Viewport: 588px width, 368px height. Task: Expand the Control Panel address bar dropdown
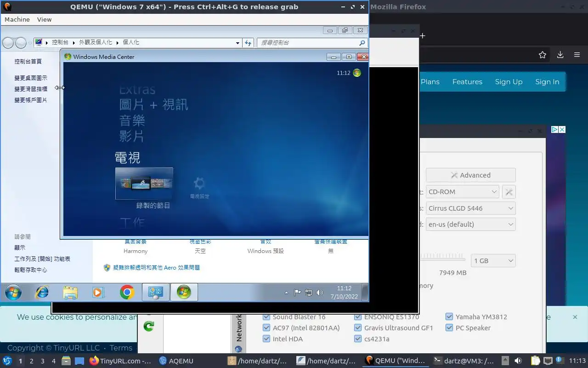pos(237,43)
